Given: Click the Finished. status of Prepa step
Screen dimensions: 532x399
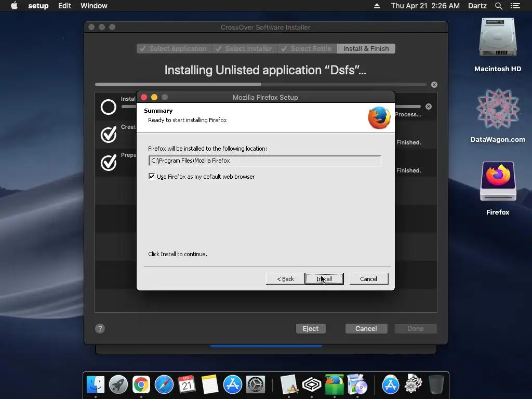Looking at the screenshot, I should [409, 170].
